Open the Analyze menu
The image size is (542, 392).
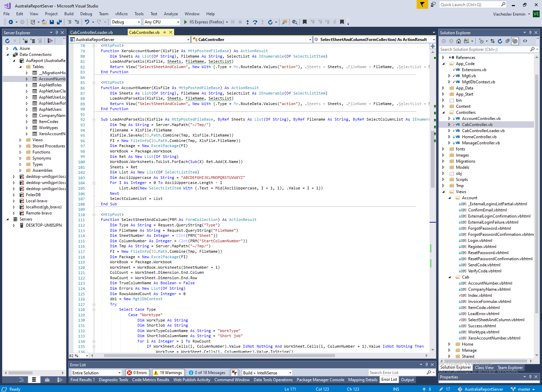pyautogui.click(x=171, y=14)
